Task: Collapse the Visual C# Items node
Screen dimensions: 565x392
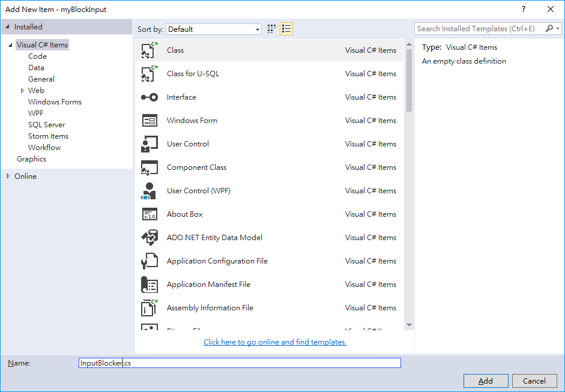Action: click(x=10, y=45)
